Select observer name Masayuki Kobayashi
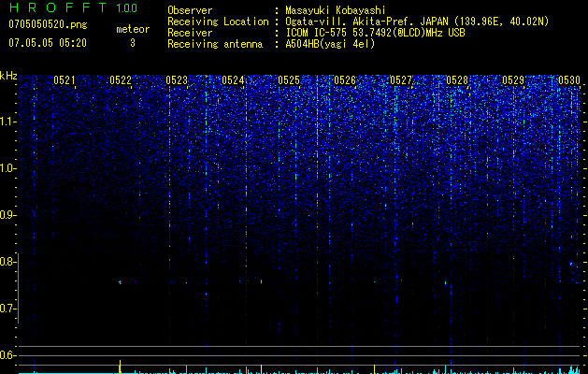Image resolution: width=588 pixels, height=374 pixels. click(336, 10)
